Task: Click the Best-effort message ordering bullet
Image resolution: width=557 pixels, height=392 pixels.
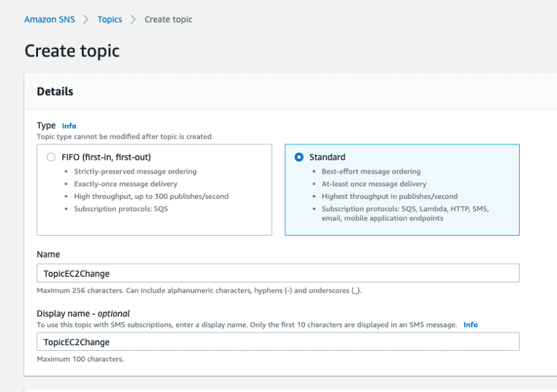Action: coord(371,171)
